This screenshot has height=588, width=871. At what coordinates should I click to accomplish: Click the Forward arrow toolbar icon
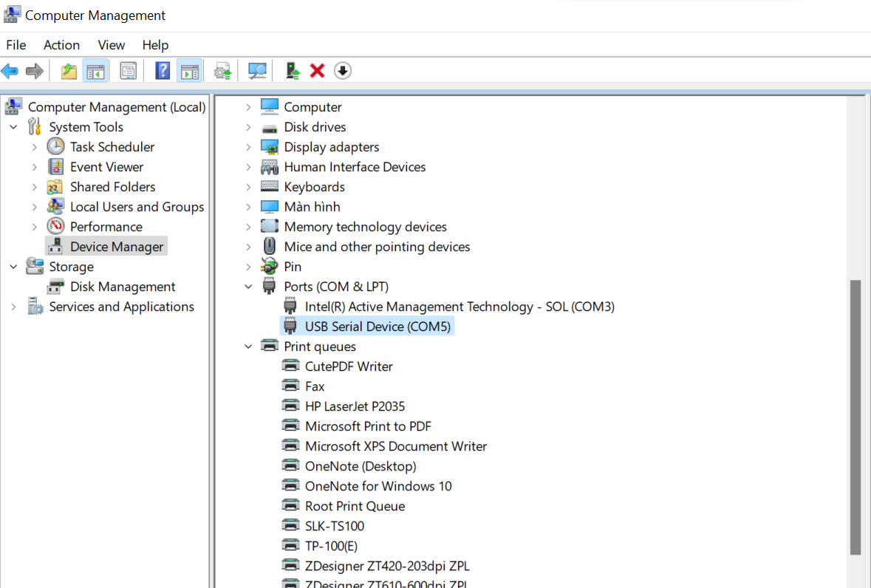coord(35,71)
